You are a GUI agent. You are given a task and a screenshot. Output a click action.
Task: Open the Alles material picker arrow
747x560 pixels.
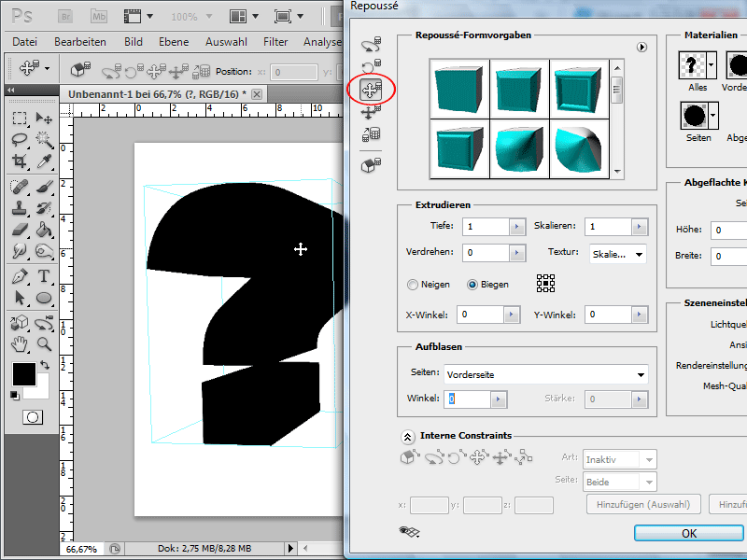712,64
